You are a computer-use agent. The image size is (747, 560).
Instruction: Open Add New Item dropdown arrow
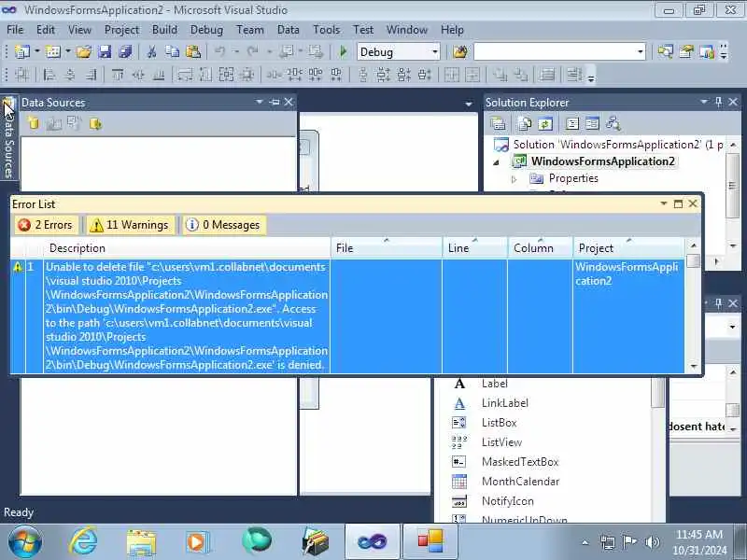pos(67,51)
